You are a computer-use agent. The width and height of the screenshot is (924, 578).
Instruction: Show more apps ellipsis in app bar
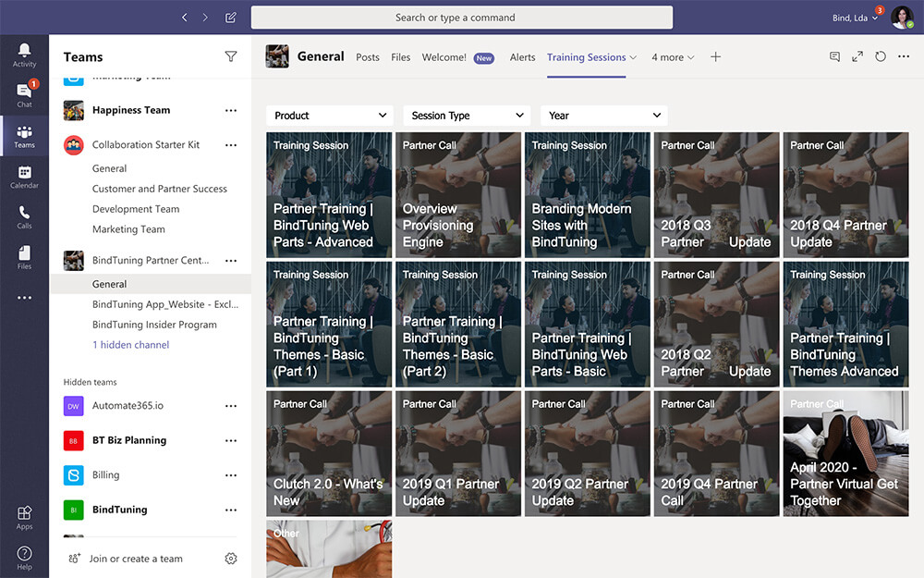24,298
